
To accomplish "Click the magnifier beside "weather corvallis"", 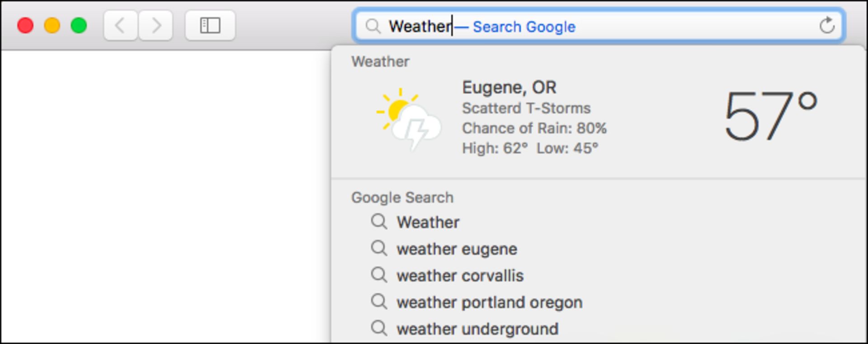I will [x=379, y=275].
